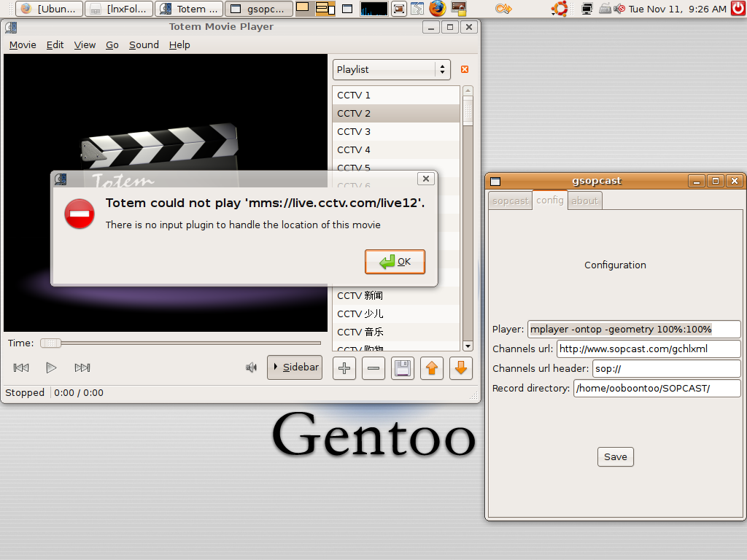This screenshot has height=560, width=747.
Task: Open the clock showing Tue Nov 11
Action: click(x=678, y=9)
